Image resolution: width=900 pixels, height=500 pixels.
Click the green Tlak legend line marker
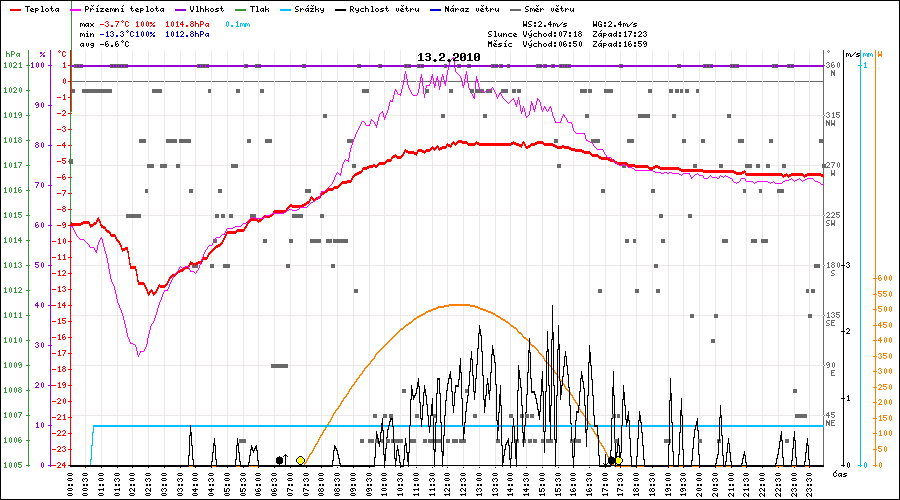pos(226,9)
